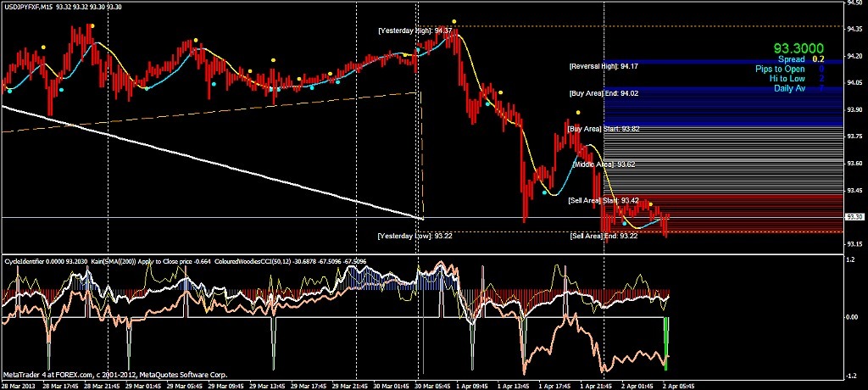The width and height of the screenshot is (868, 390).
Task: Click the [Buy Area] End: 94.02 label
Action: pyautogui.click(x=604, y=93)
